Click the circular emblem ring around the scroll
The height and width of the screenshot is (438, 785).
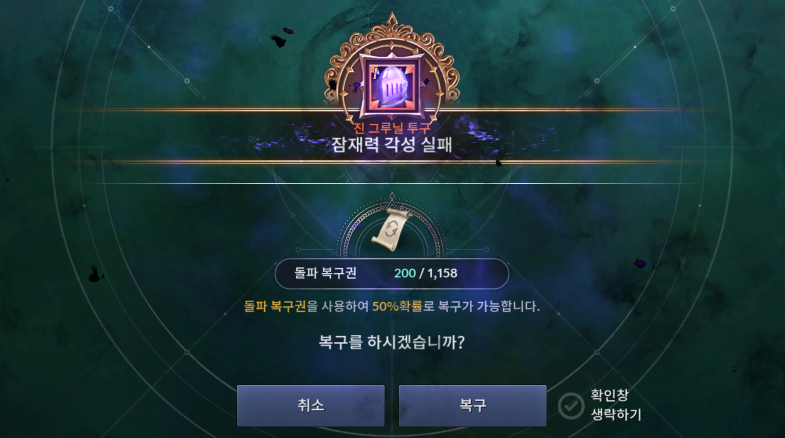[392, 230]
